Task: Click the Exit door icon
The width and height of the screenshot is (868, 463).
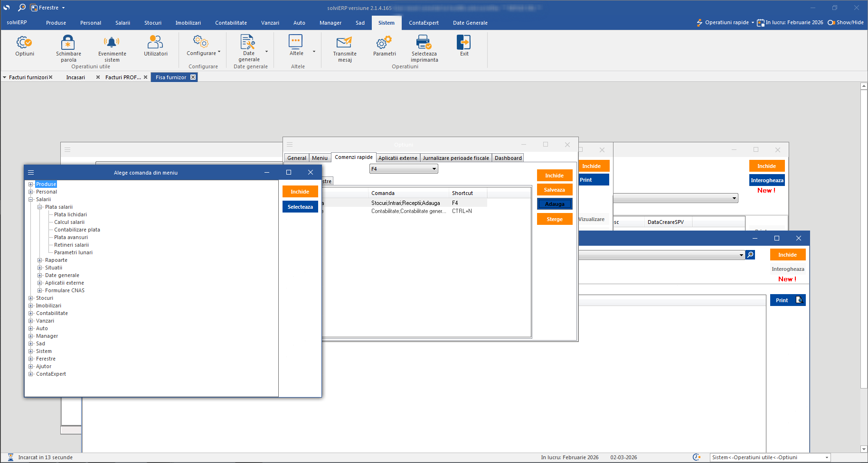Action: coord(464,43)
